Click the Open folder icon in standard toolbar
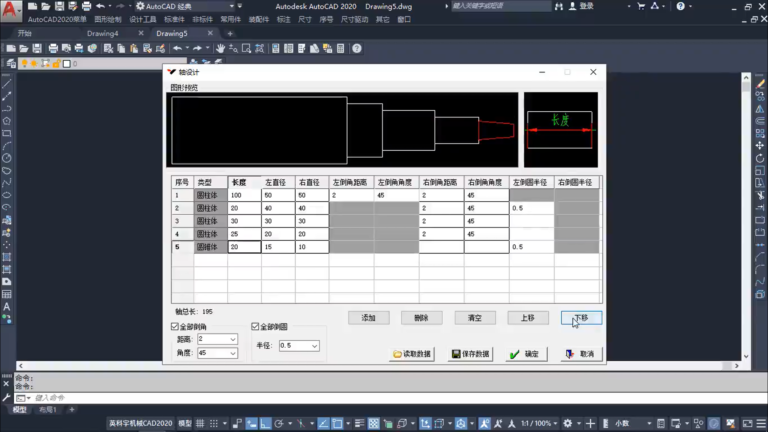The image size is (768, 432). (24, 48)
